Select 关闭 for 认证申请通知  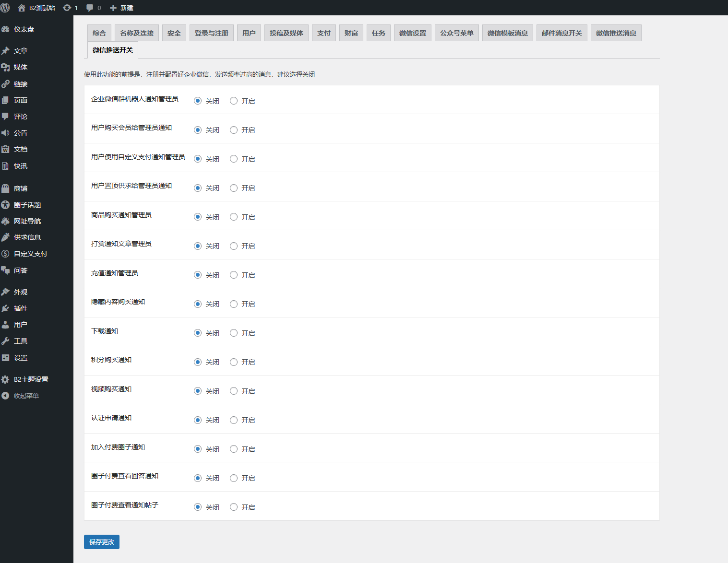click(x=198, y=420)
